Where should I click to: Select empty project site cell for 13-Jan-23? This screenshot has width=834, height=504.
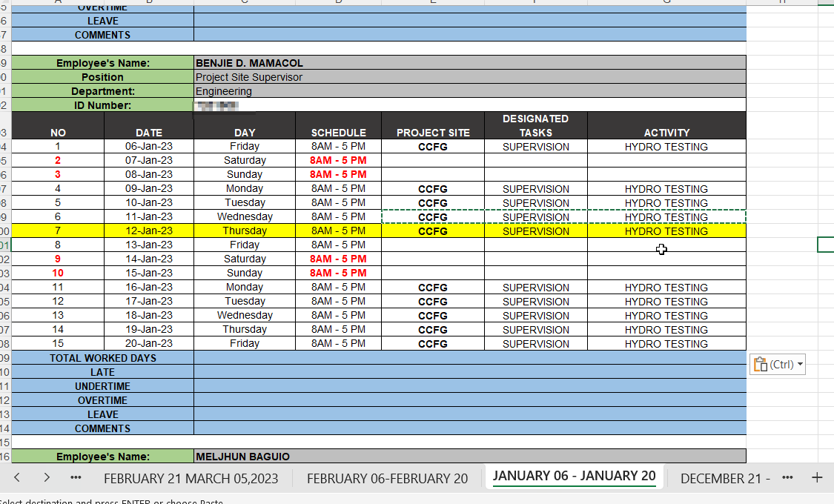pyautogui.click(x=433, y=245)
